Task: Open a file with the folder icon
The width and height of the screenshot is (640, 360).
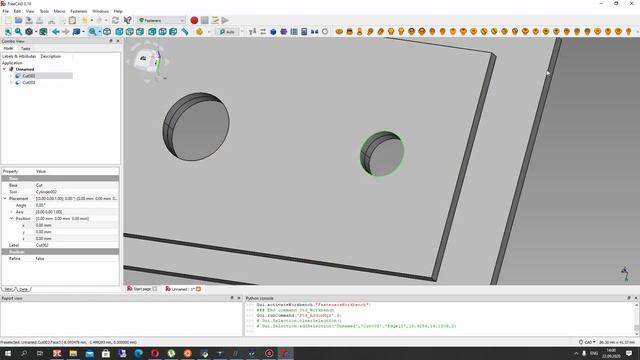Action: pos(18,20)
